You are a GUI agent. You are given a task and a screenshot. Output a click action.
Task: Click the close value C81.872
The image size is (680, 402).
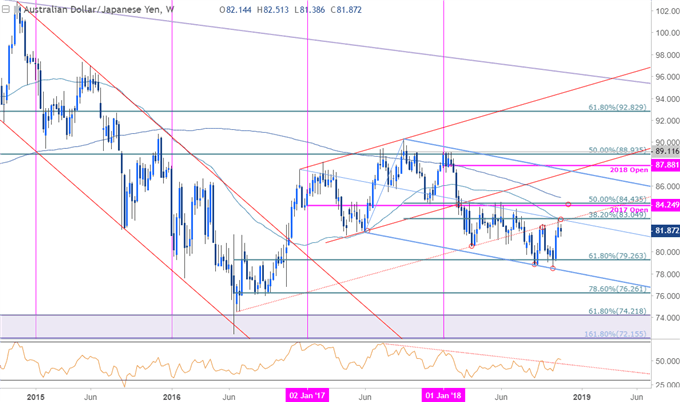[x=346, y=10]
